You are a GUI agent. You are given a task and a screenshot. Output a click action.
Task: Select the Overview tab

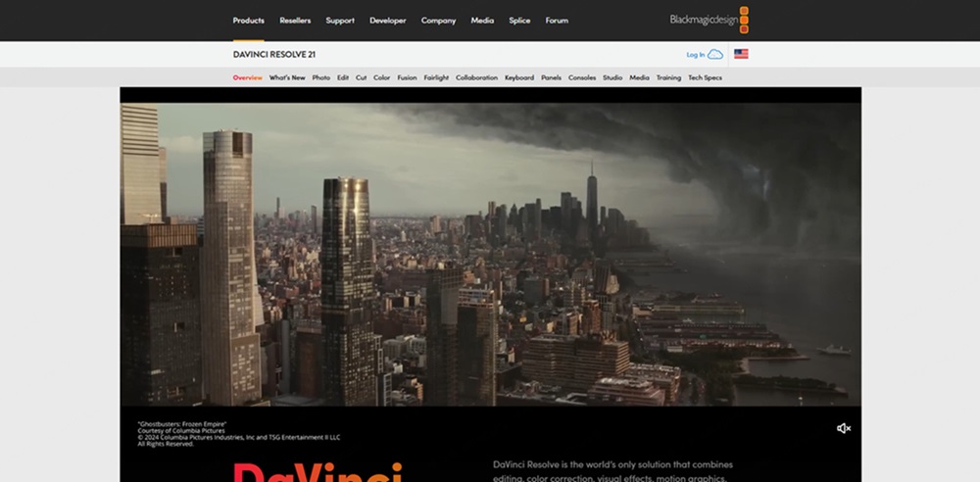click(x=248, y=77)
